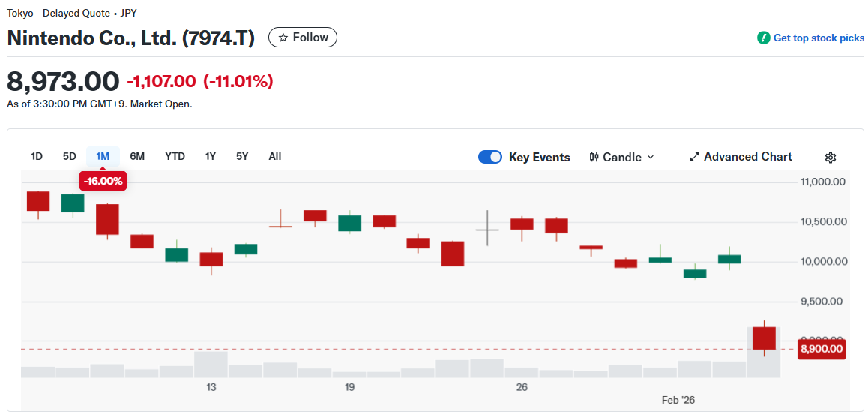Show the 1Y chart range
The image size is (868, 412).
211,156
